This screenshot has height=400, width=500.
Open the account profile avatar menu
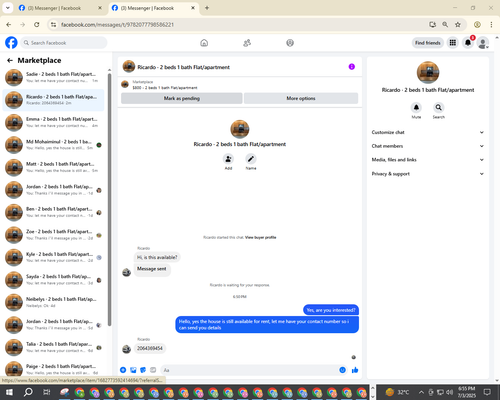(483, 43)
